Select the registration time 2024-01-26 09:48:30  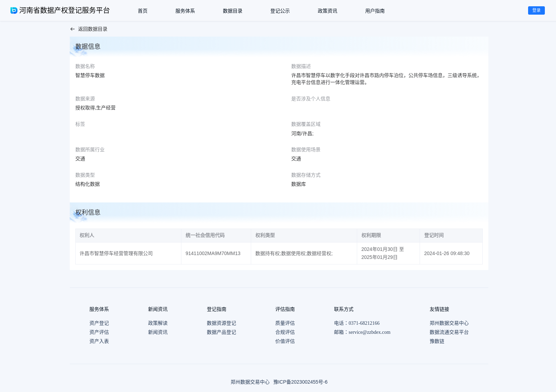[x=447, y=254]
